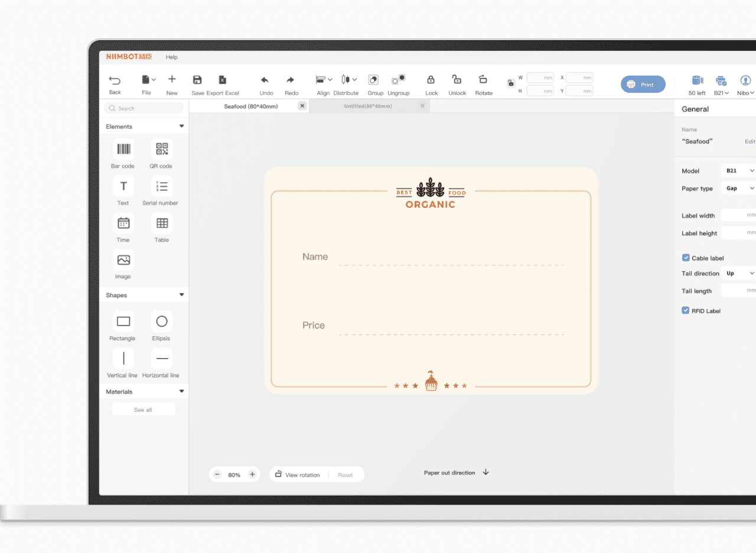The width and height of the screenshot is (756, 553).
Task: Close the Untitled(80*40mm) tab
Action: 422,106
